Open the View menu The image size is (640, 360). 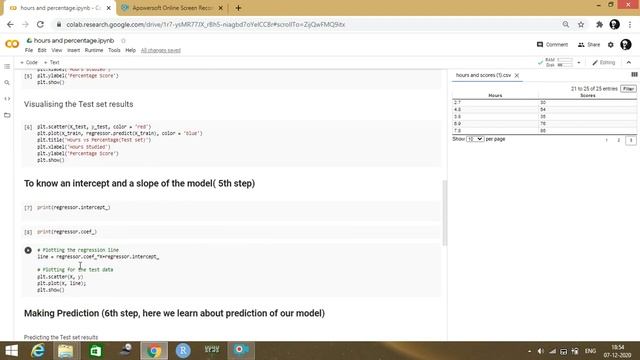pyautogui.click(x=57, y=50)
